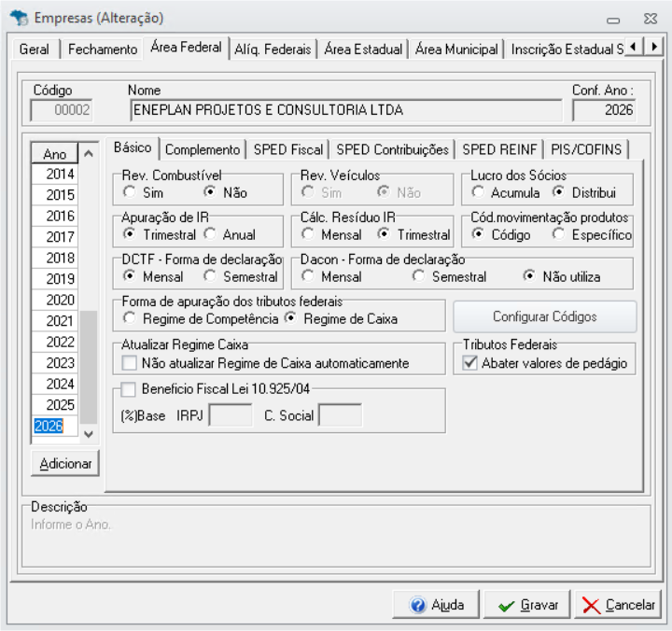The height and width of the screenshot is (631, 672).
Task: Switch to the Alíq. Federais tab
Action: point(273,49)
